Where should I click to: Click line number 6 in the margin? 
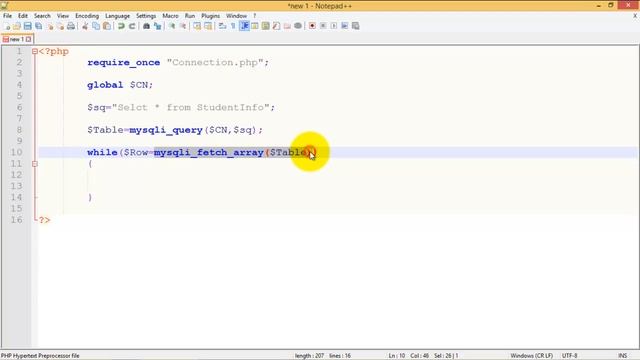coord(19,107)
